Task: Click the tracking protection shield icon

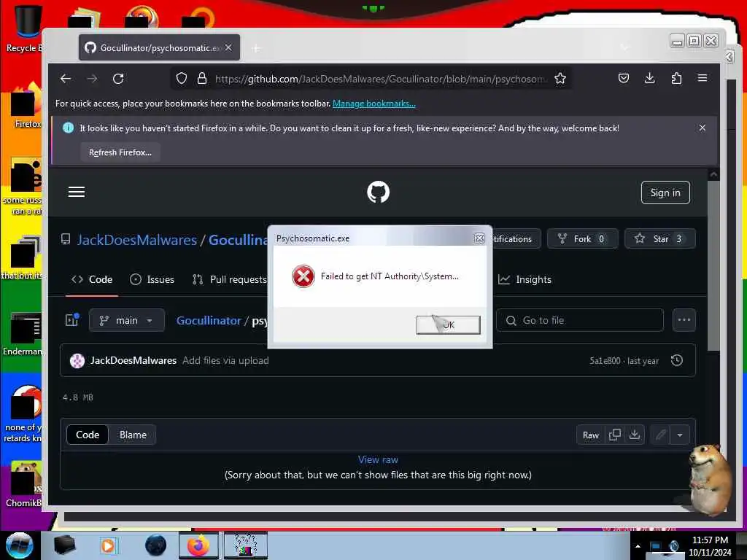Action: (182, 79)
